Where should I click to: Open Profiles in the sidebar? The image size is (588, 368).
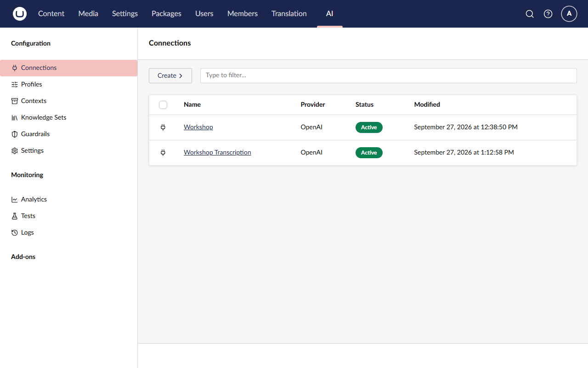[69, 85]
